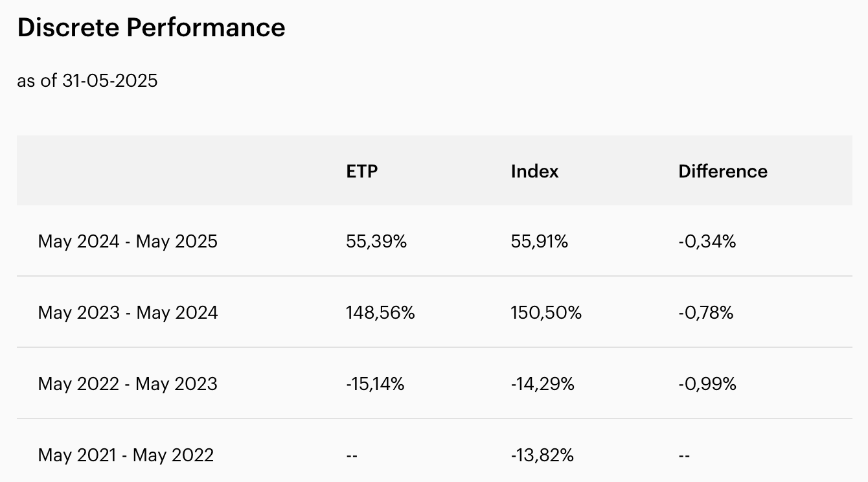
Task: Click the May 2024 - May 2025 row label
Action: tap(128, 242)
